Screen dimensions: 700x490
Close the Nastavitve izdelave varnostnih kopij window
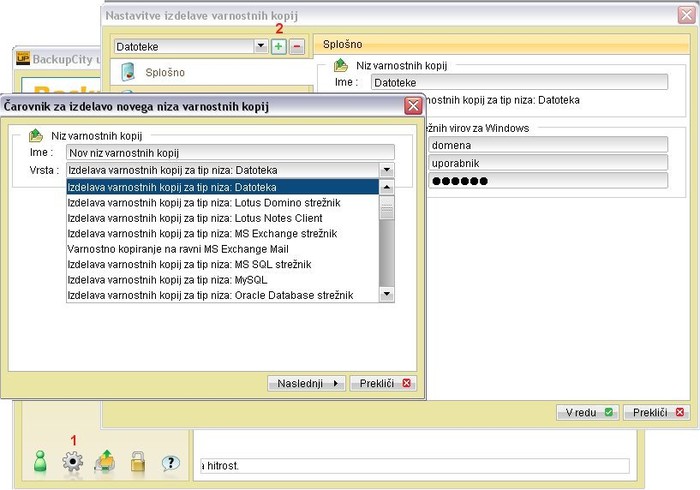[x=687, y=15]
